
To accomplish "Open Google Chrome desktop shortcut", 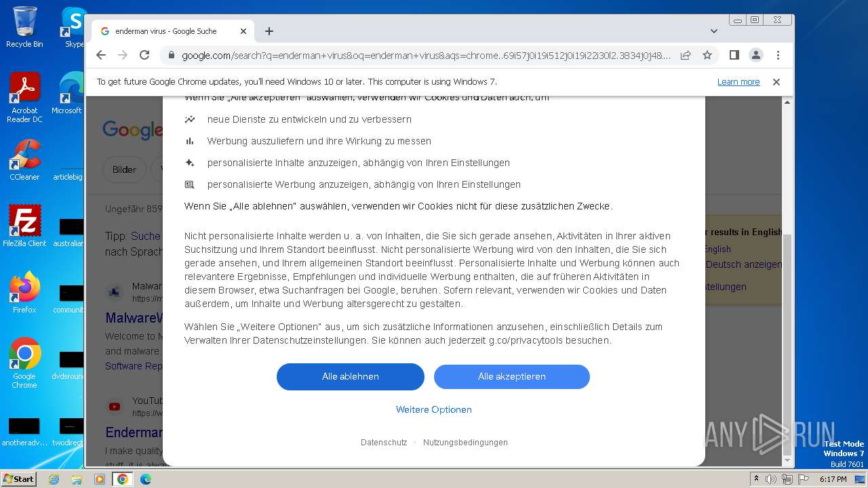I will [24, 363].
